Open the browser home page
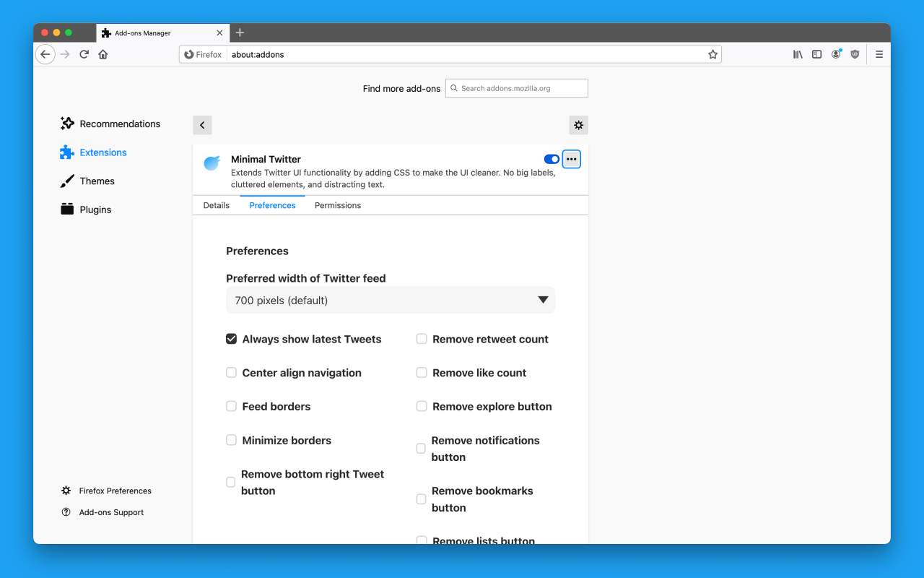The height and width of the screenshot is (578, 924). [103, 54]
